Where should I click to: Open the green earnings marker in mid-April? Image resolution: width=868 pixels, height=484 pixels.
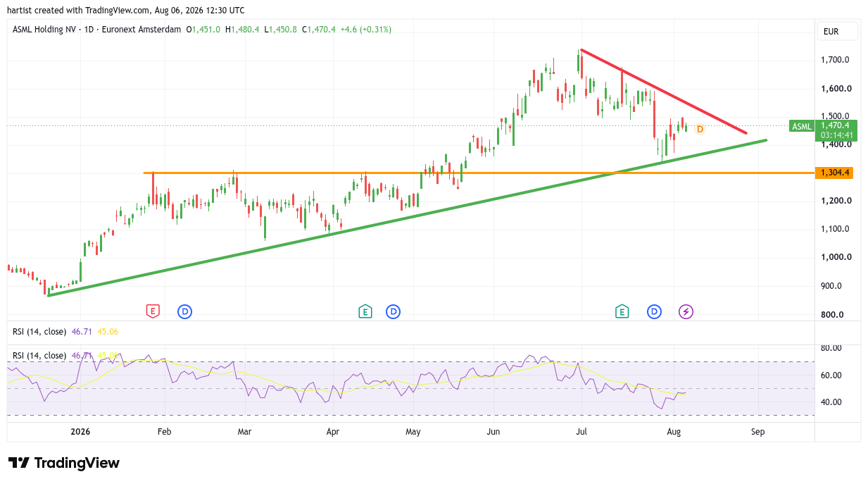click(x=365, y=311)
